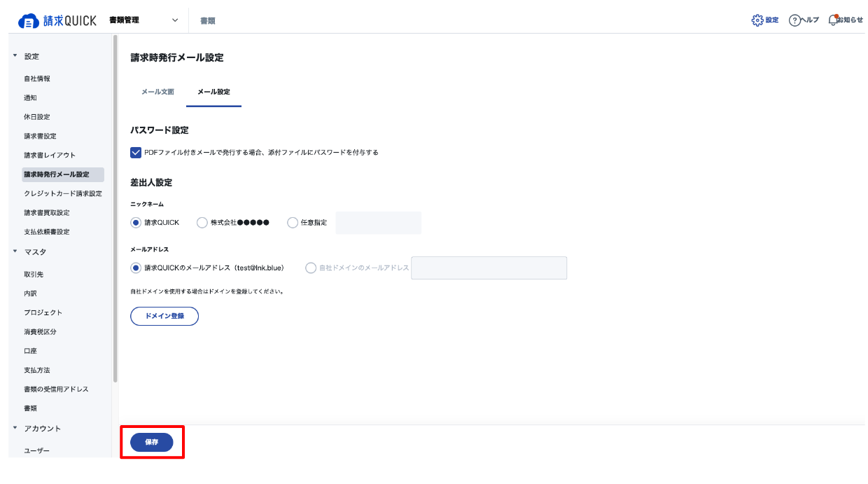The height and width of the screenshot is (484, 868).
Task: Open 書類 under マスタ in sidebar
Action: pyautogui.click(x=30, y=408)
